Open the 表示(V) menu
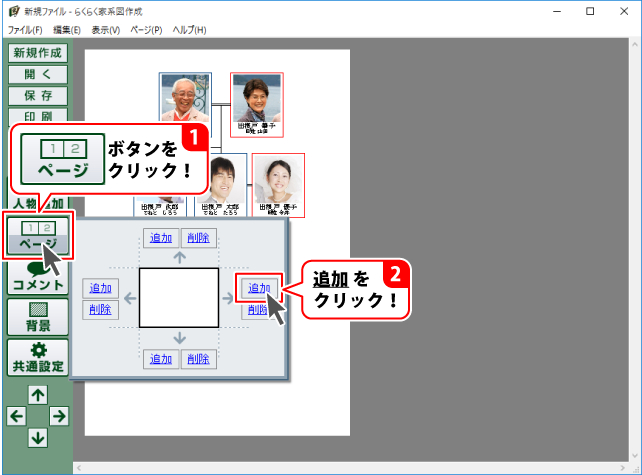This screenshot has height=475, width=642. pos(106,30)
